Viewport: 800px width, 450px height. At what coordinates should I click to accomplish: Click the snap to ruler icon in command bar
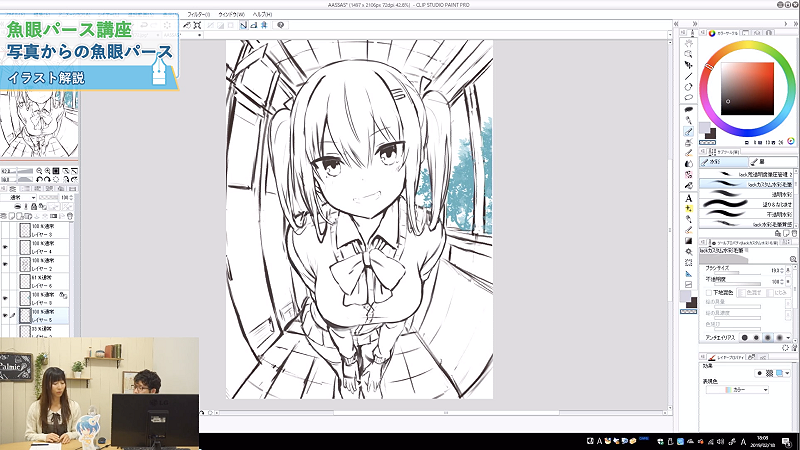pyautogui.click(x=243, y=25)
